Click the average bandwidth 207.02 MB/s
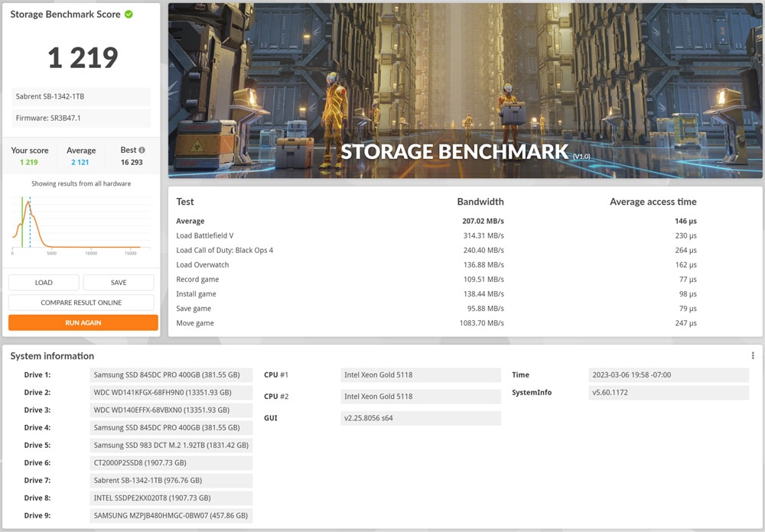Screen dimensions: 765x532 [x=483, y=221]
